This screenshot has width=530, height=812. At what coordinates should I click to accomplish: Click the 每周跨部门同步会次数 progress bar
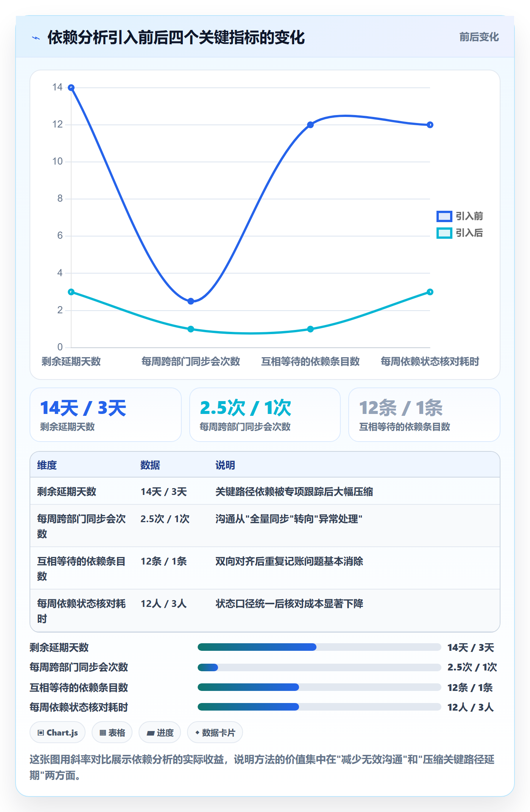pos(319,667)
